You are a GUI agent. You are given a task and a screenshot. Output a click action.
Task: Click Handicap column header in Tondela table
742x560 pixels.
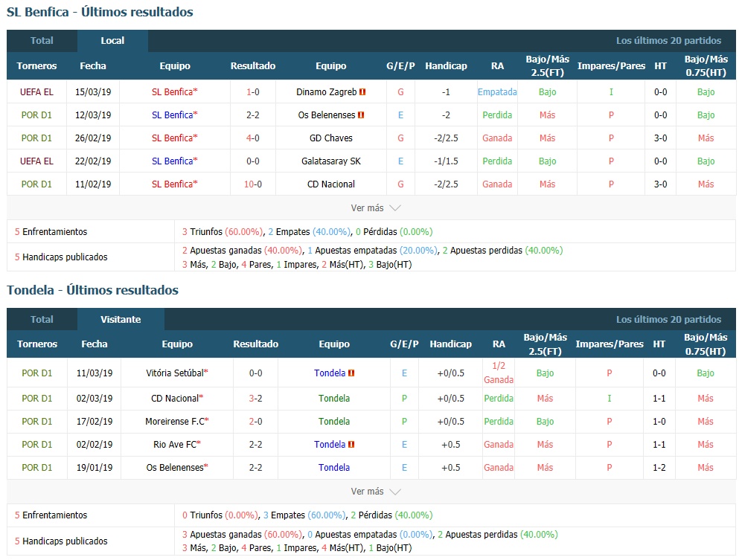[450, 344]
